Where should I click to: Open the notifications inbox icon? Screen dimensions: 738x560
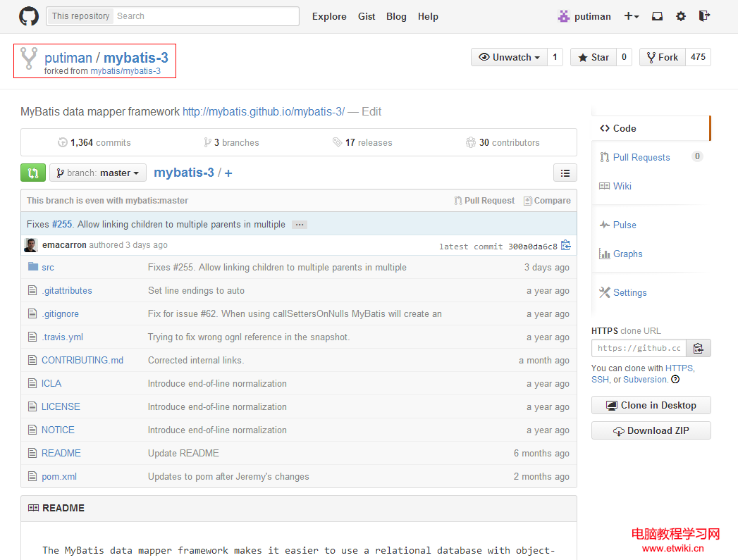click(657, 16)
